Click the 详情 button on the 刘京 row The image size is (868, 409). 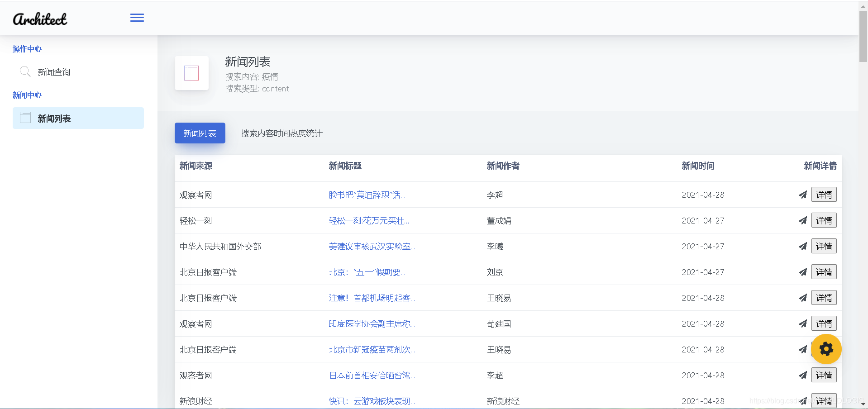coord(824,272)
